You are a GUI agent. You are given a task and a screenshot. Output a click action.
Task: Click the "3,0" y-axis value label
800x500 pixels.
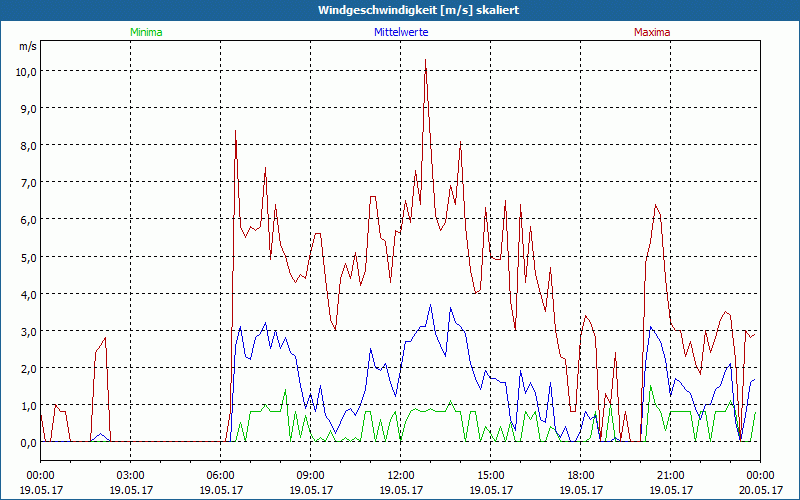(27, 331)
